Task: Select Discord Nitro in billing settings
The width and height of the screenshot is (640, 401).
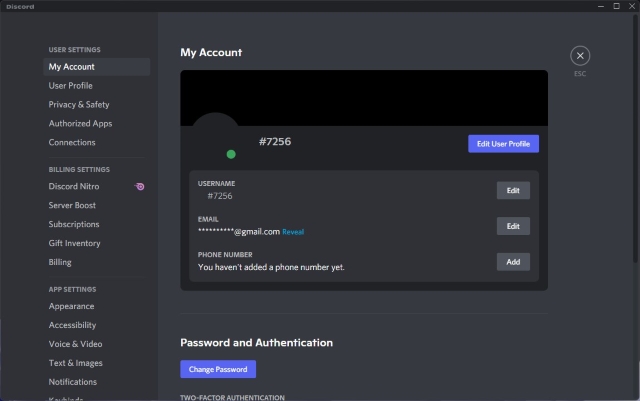Action: click(97, 187)
